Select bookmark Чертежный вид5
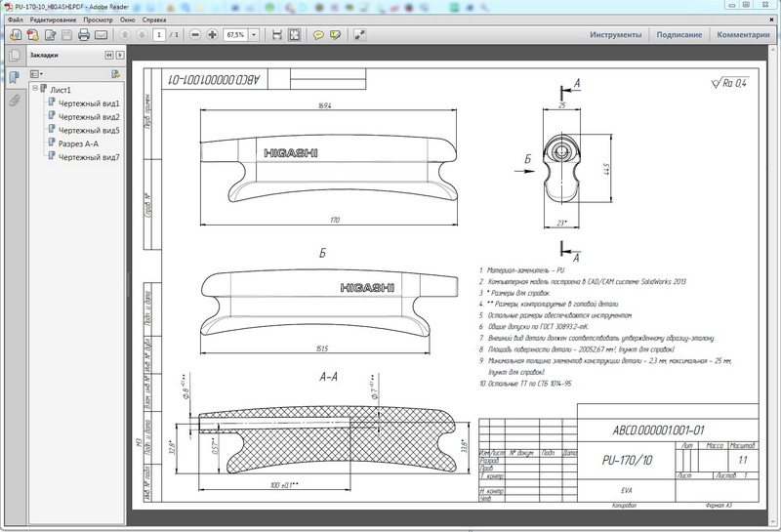The height and width of the screenshot is (532, 781). click(89, 130)
